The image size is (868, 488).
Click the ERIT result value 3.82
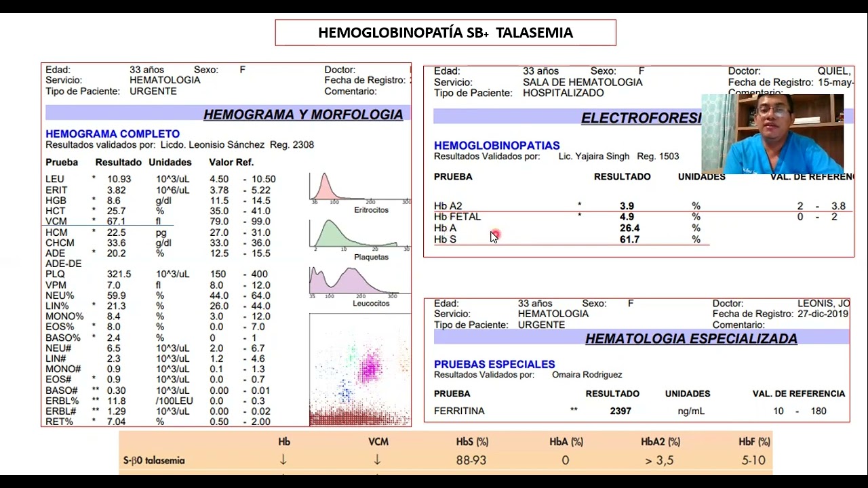coord(116,190)
